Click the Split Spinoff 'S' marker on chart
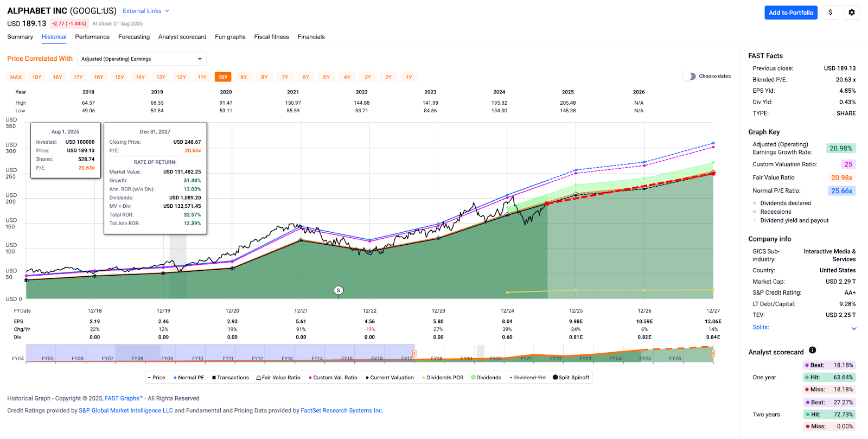The image size is (868, 439). pos(339,290)
